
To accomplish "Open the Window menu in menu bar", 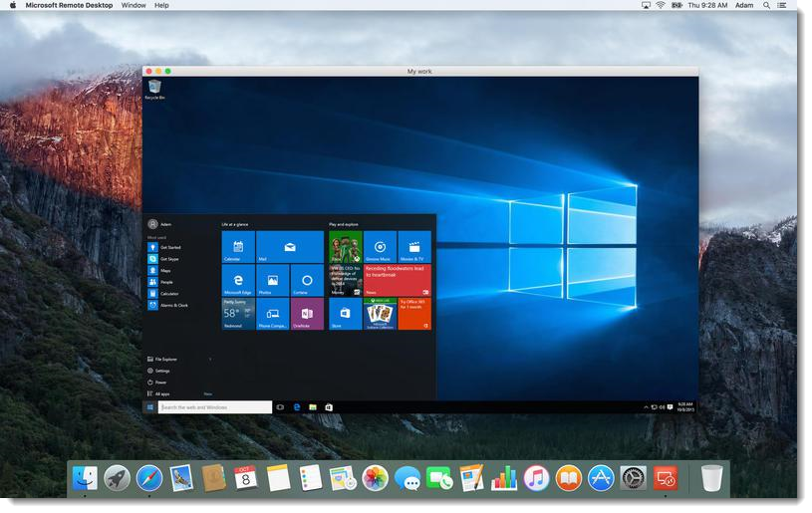I will point(133,6).
